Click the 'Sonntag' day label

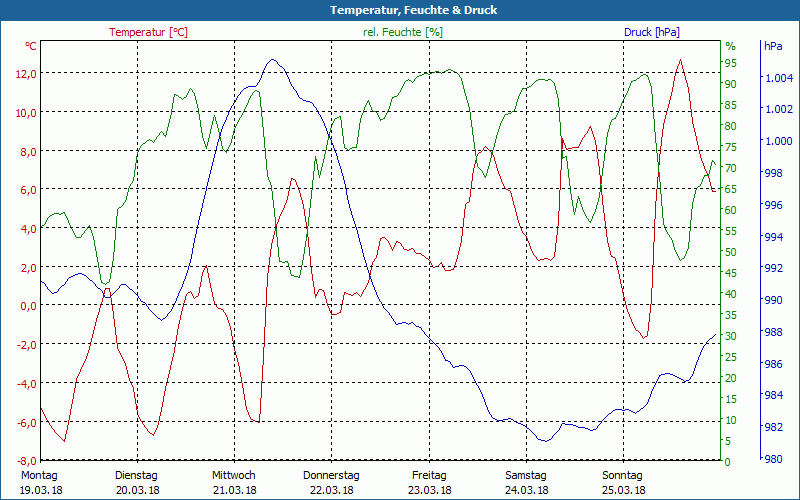point(622,476)
